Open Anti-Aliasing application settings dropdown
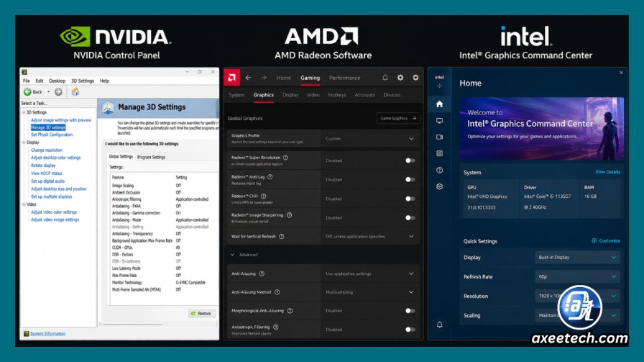This screenshot has width=644, height=362. coord(370,273)
